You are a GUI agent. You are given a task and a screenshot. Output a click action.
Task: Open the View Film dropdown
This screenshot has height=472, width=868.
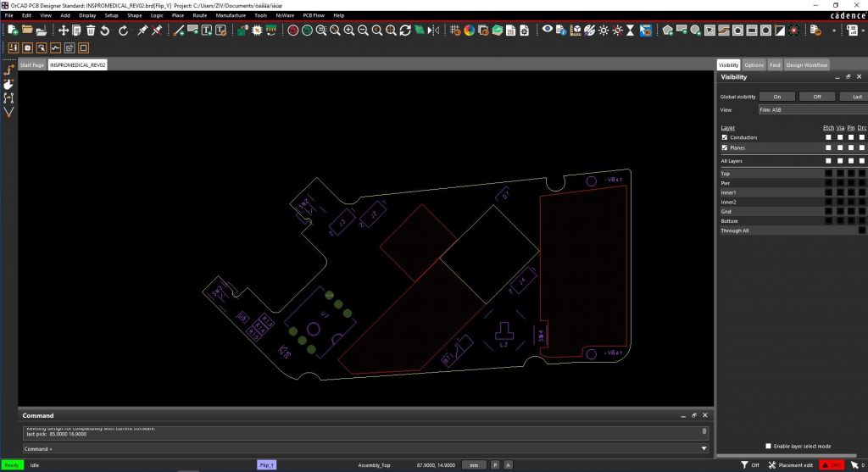point(810,109)
